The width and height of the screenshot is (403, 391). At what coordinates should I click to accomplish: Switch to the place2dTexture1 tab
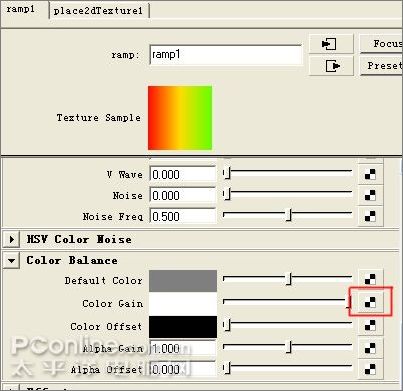click(98, 11)
